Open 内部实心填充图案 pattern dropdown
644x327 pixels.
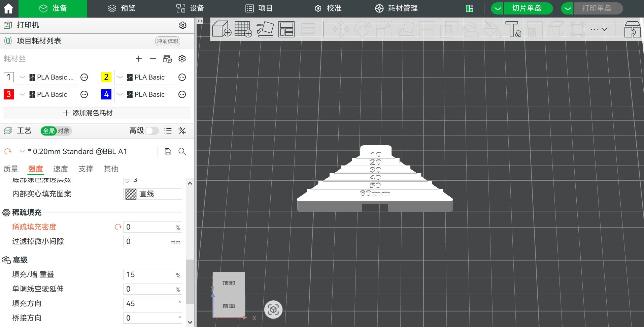pos(153,194)
